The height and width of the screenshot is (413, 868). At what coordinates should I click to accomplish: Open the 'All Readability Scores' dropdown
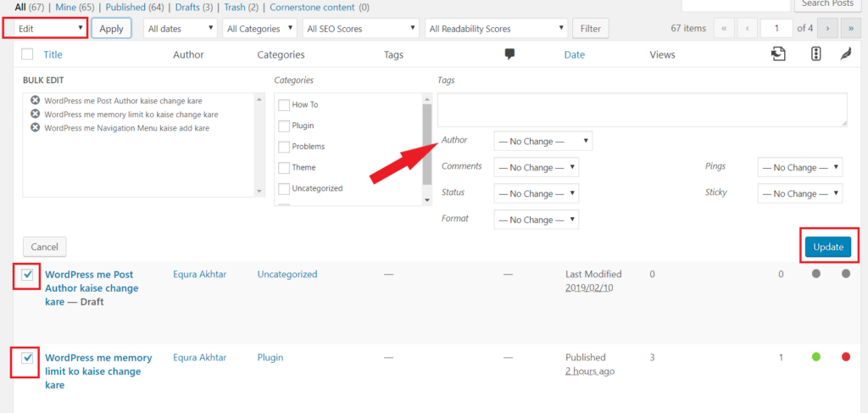click(497, 29)
